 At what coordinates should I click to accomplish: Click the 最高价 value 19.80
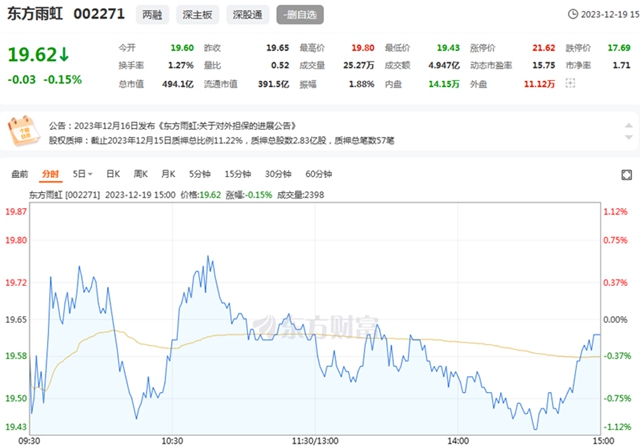[363, 48]
